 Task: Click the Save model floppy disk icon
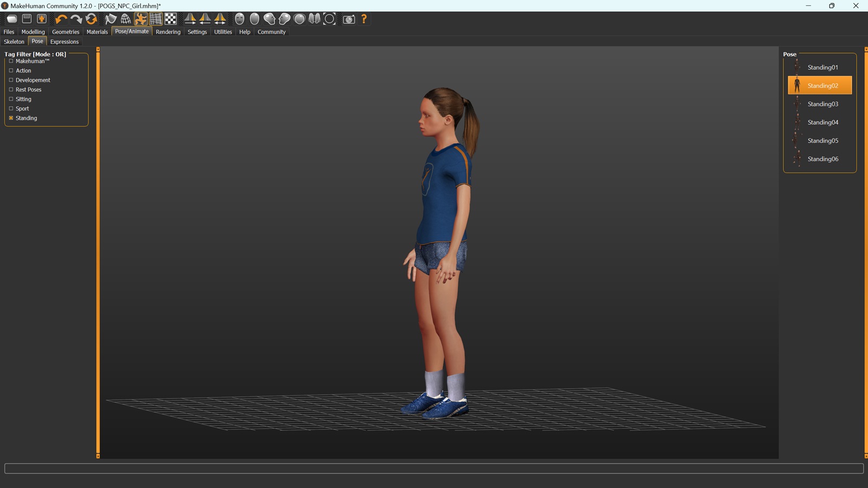[x=27, y=19]
